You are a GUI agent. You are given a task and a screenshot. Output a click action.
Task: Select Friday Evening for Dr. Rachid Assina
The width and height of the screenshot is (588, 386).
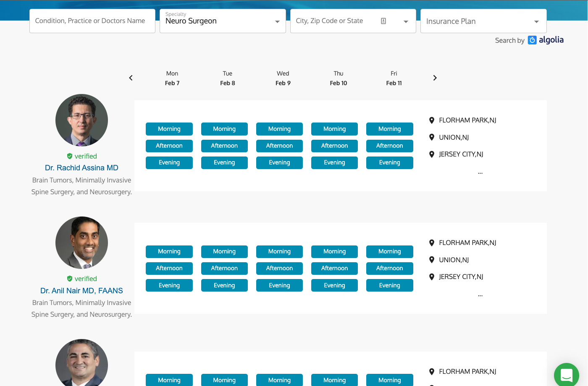(390, 162)
